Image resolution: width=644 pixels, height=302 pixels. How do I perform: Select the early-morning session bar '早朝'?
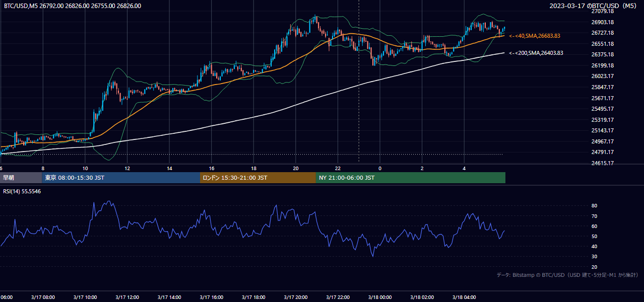pyautogui.click(x=21, y=178)
